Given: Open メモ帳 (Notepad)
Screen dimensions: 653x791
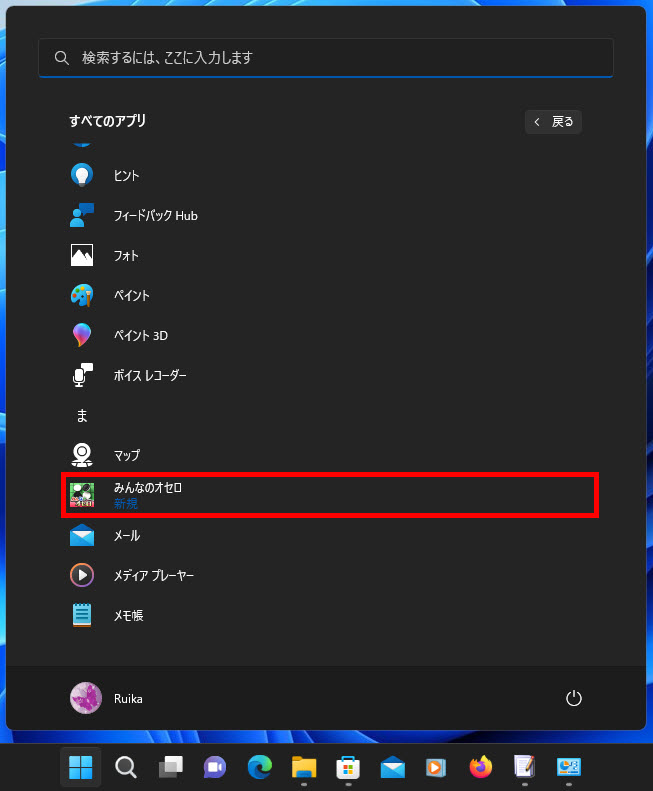Looking at the screenshot, I should tap(128, 616).
